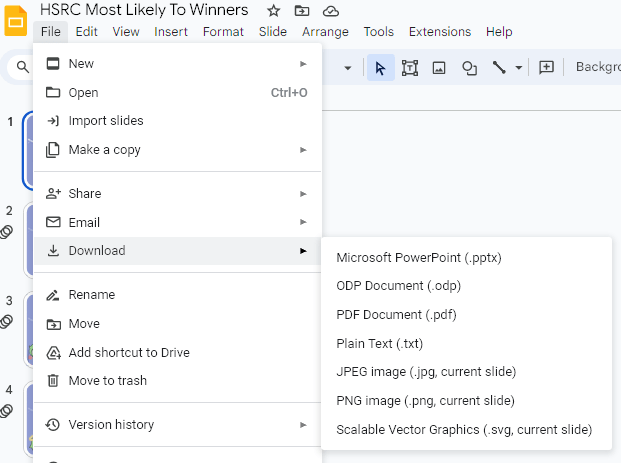Open the Extensions menu
The image size is (621, 463).
(439, 32)
